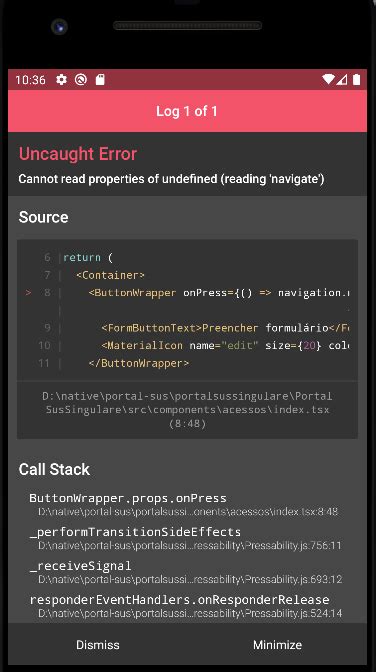Screen dimensions: 376x672
Task: Dismiss the error log
Action: 98,645
